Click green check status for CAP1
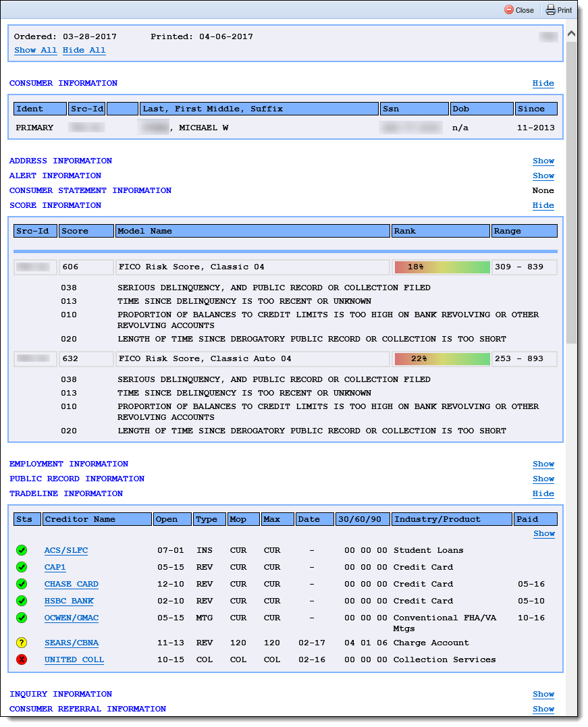Screen dimensions: 588x727 click(22, 567)
